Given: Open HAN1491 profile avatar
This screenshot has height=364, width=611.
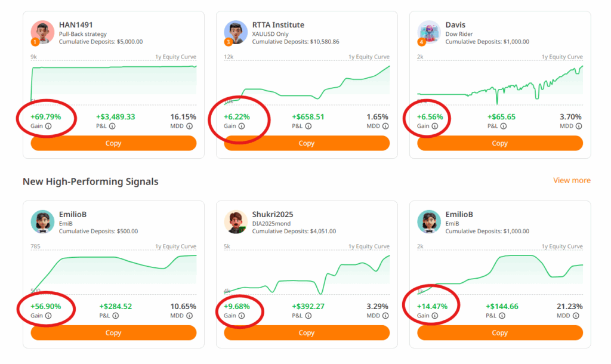Looking at the screenshot, I should pos(42,32).
